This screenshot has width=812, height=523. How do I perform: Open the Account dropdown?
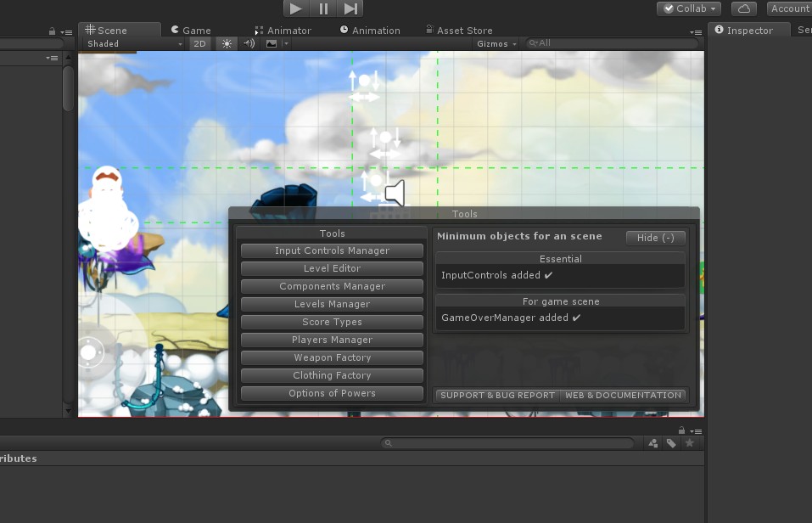(x=789, y=8)
